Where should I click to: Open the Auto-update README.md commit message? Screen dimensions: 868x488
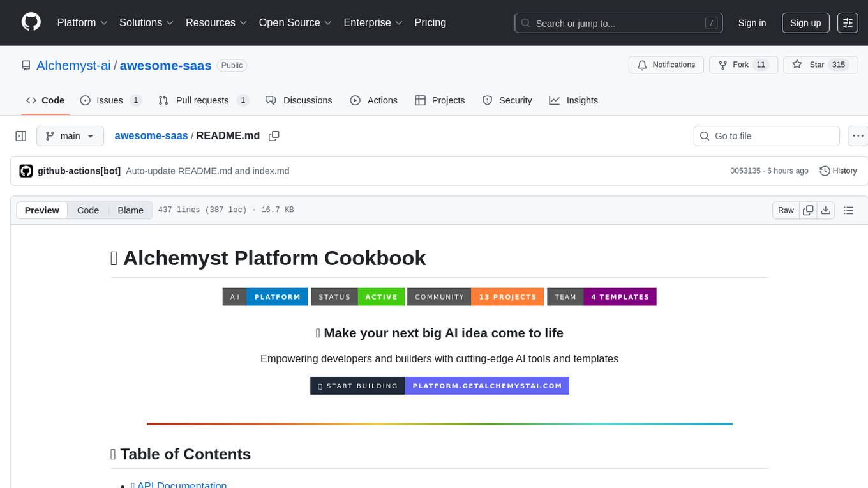click(208, 171)
